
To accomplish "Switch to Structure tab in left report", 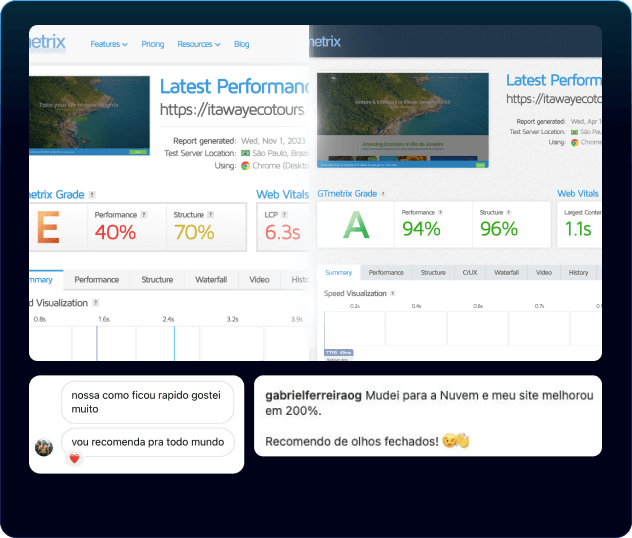I will tap(157, 280).
